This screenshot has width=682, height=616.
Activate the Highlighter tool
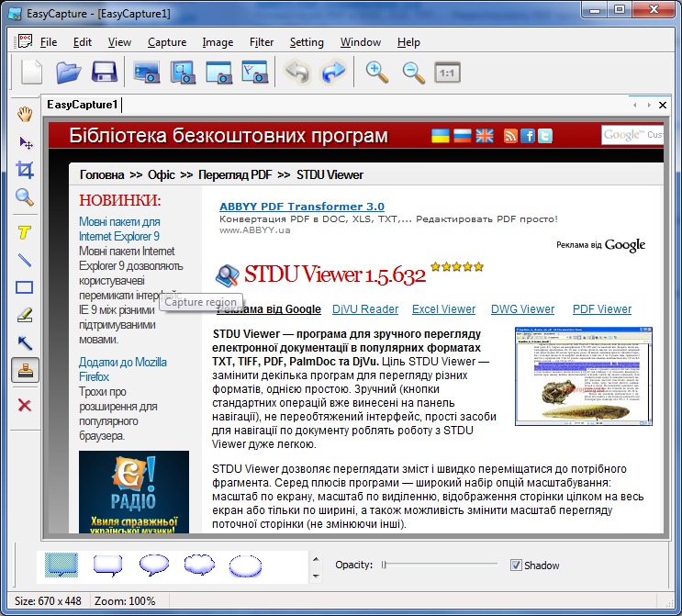(25, 315)
